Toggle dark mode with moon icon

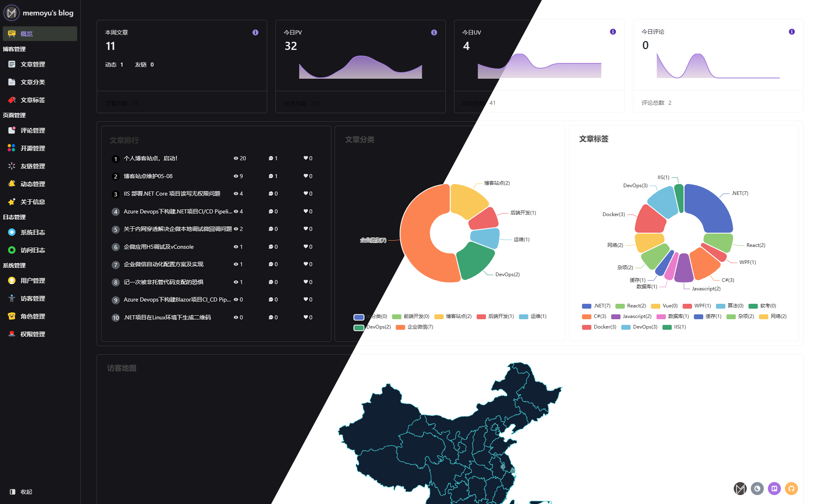(757, 488)
